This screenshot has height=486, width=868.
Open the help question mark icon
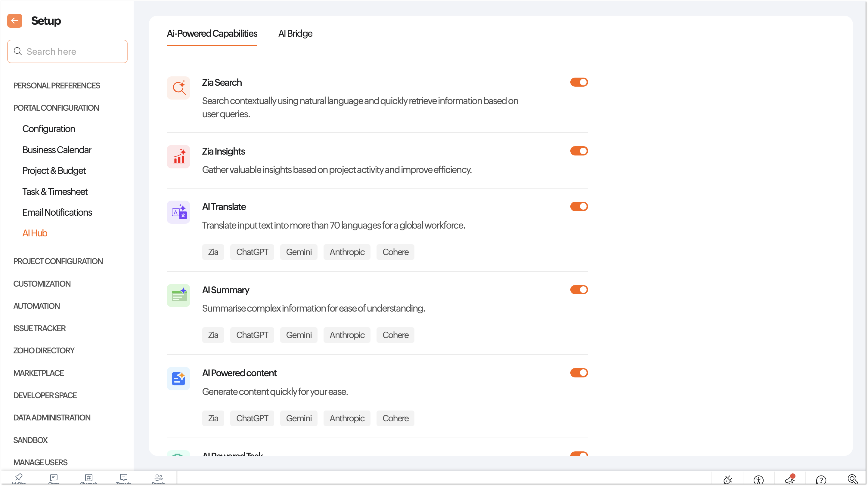(821, 479)
